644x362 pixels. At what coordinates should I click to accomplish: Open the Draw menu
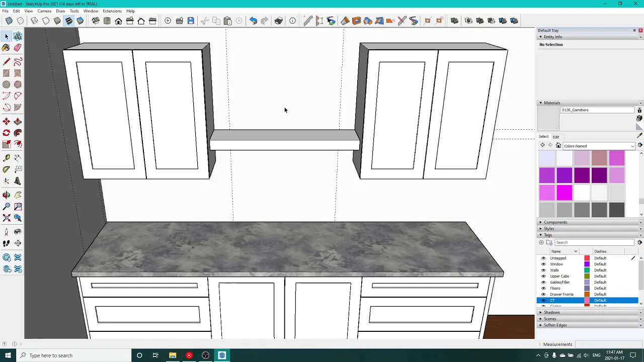tap(60, 11)
